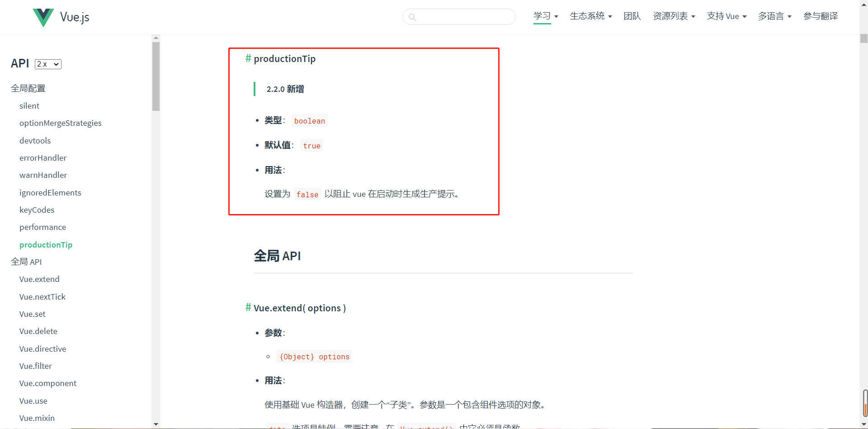Navigate to performance entry

tap(43, 227)
